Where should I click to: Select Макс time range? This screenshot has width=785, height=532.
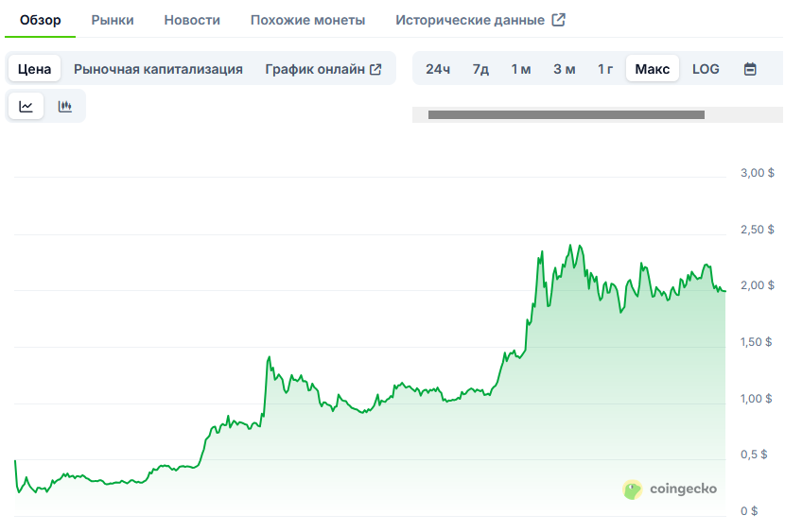(x=653, y=69)
